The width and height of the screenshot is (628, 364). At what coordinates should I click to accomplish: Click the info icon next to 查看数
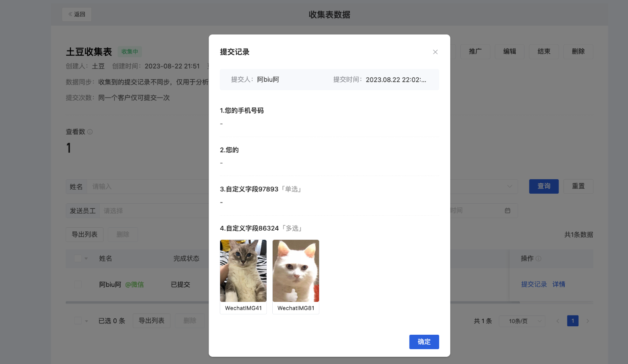click(90, 132)
